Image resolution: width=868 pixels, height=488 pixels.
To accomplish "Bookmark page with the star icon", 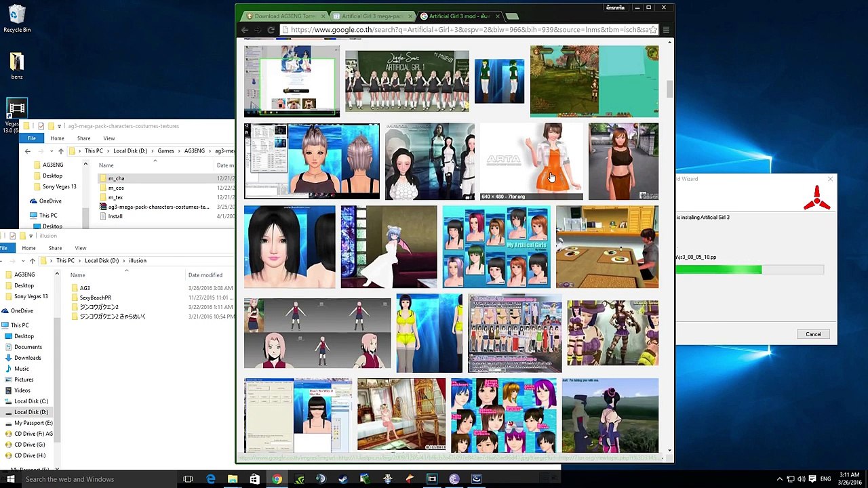I will (653, 30).
